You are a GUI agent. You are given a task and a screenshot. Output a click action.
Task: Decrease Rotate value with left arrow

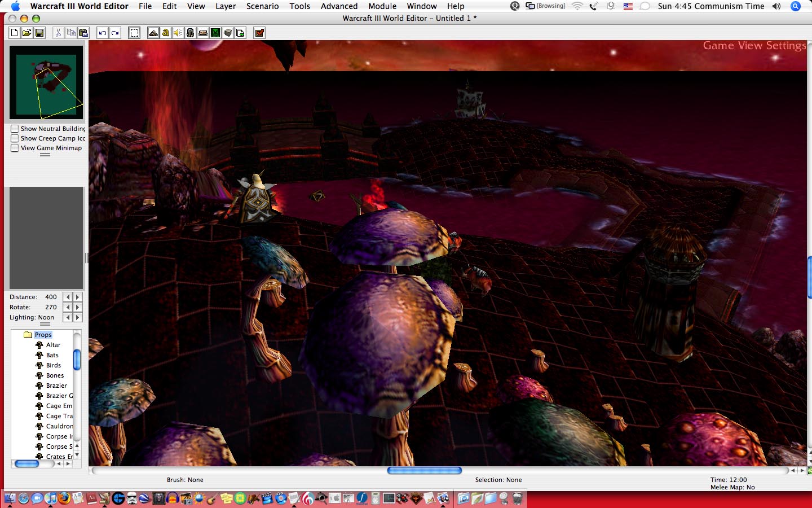coord(68,307)
